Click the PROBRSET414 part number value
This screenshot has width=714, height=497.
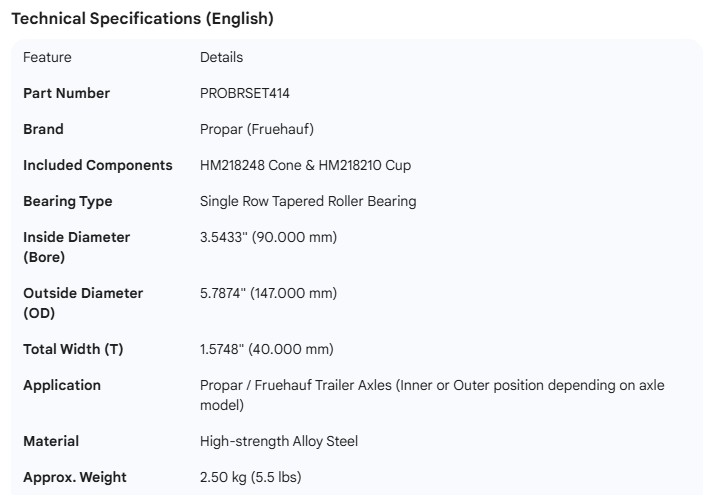tap(245, 93)
